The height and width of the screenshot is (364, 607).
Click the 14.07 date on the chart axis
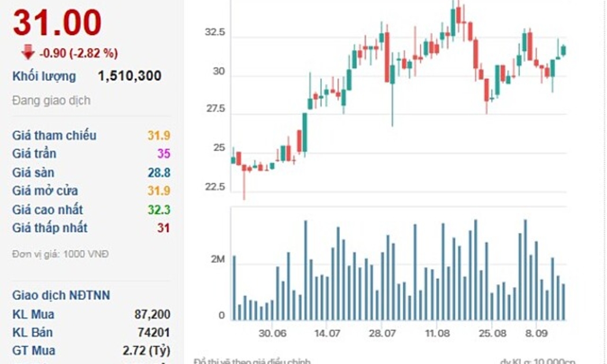327,334
